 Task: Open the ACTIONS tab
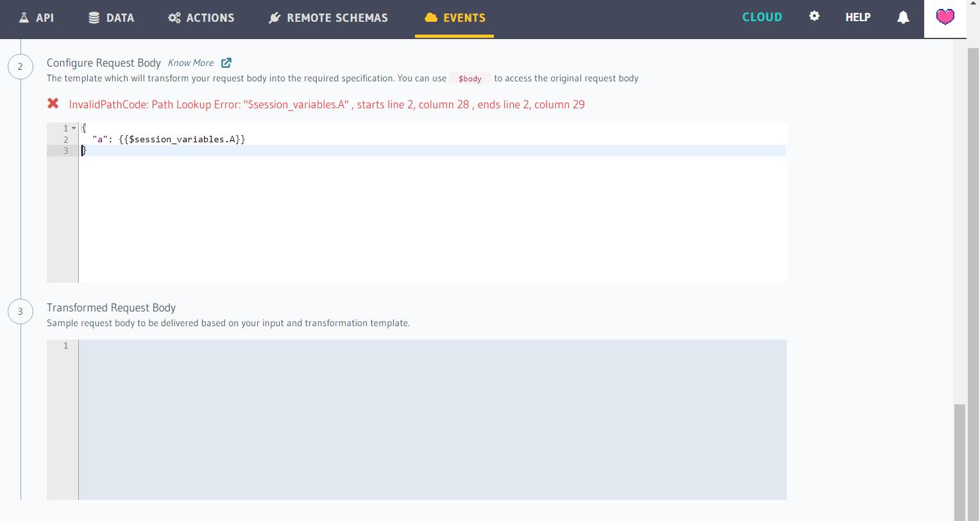(x=201, y=17)
